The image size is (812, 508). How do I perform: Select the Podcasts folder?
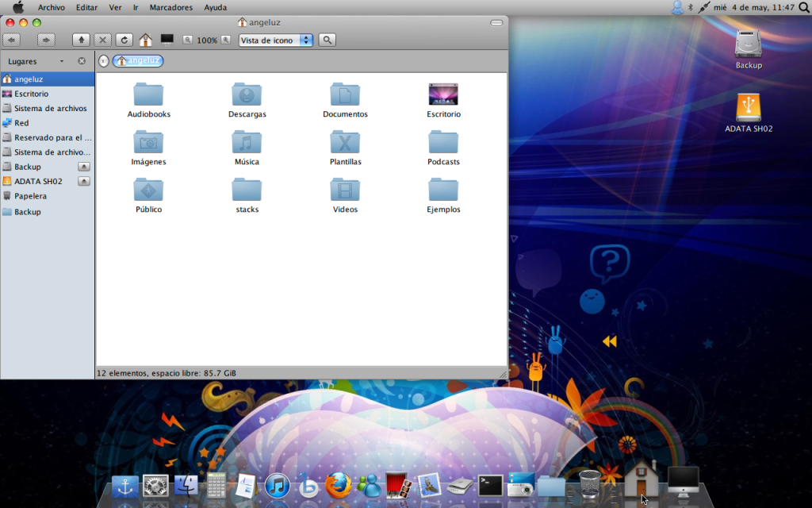[x=443, y=148]
